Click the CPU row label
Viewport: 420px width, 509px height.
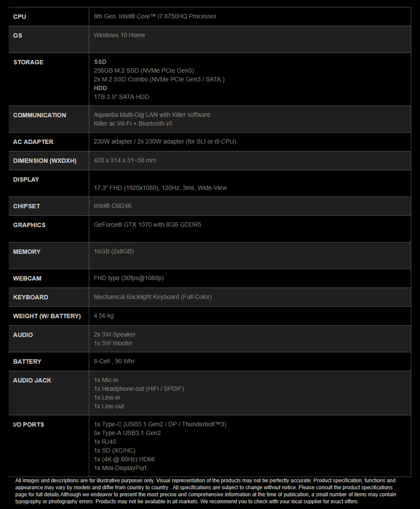point(20,17)
